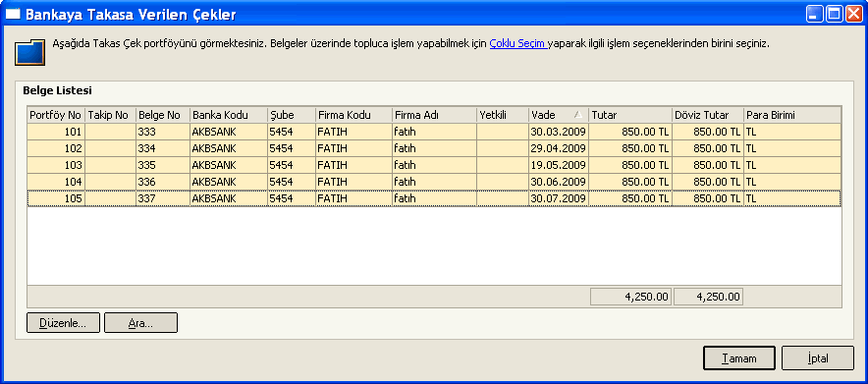Maximize the Bankaya Takasa Verilen Çekler window
This screenshot has width=868, height=384.
coord(834,15)
